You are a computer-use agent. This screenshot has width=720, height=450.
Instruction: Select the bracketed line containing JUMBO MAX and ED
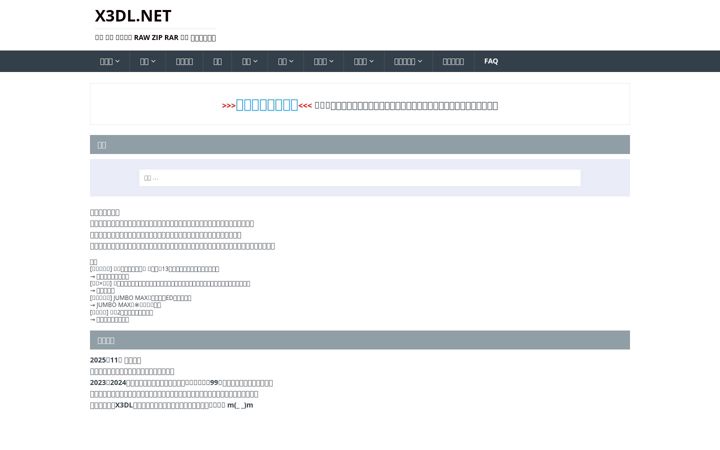(x=141, y=298)
